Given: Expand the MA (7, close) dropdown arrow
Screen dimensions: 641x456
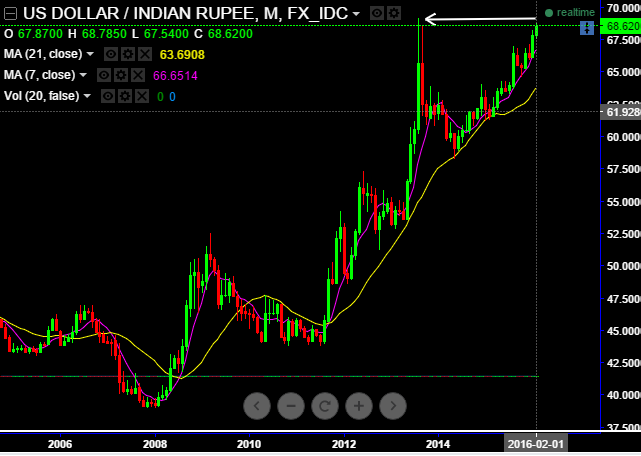Looking at the screenshot, I should click(x=83, y=75).
